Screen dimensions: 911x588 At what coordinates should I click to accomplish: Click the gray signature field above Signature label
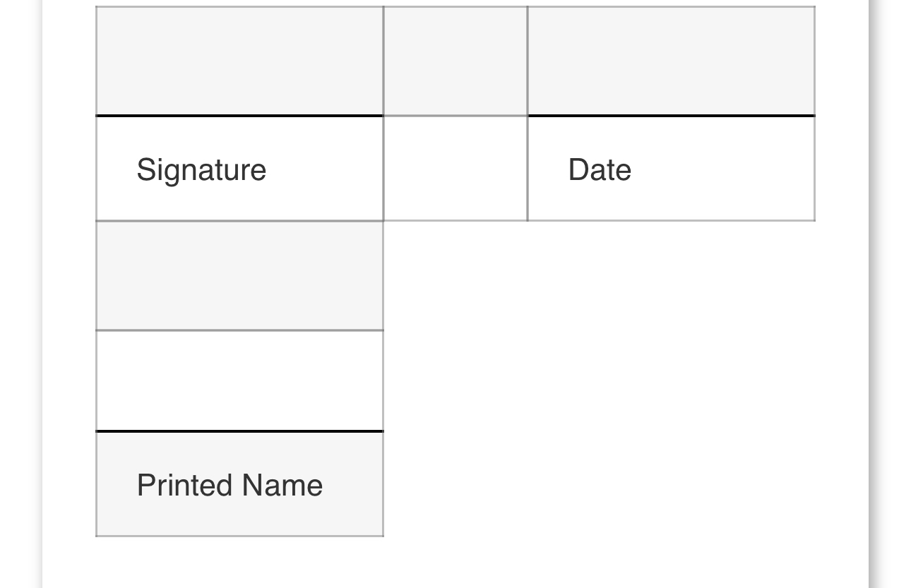(239, 61)
